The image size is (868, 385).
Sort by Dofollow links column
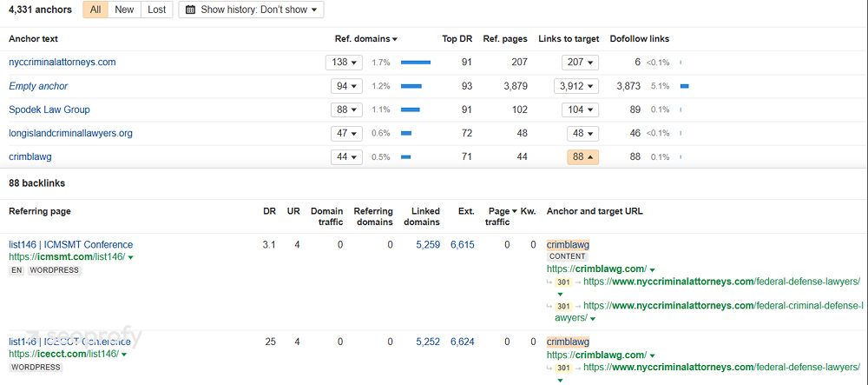[640, 39]
